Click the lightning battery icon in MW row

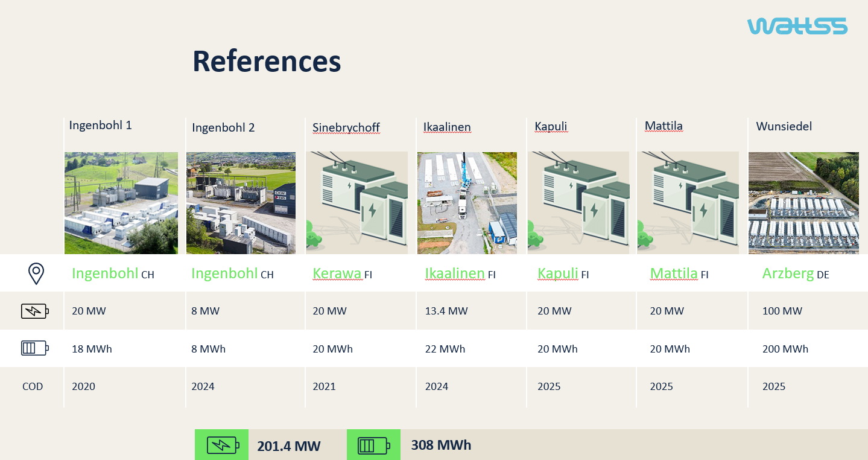(35, 311)
